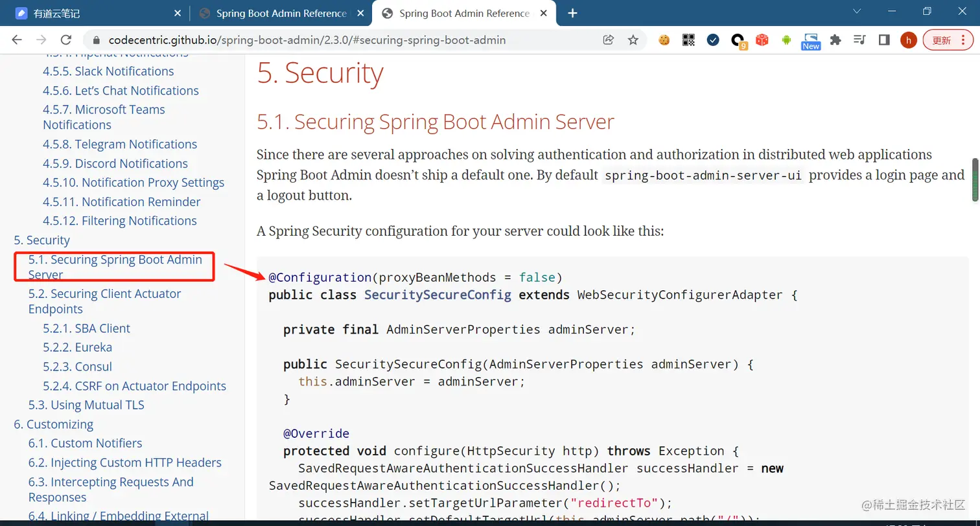Go back to previous page
980x526 pixels.
(17, 40)
